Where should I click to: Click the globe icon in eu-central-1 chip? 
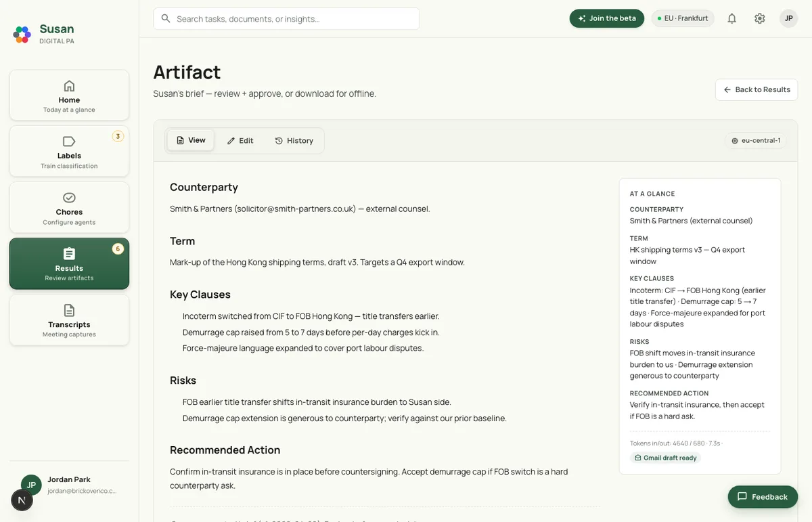(735, 141)
